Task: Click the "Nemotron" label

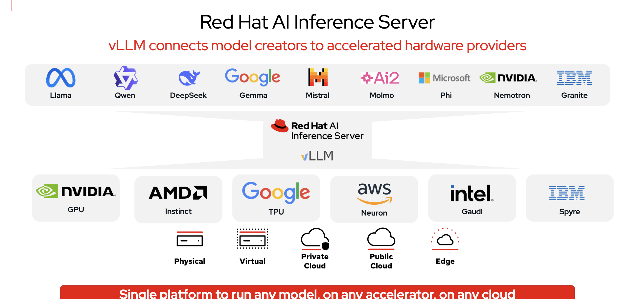Action: pyautogui.click(x=512, y=95)
